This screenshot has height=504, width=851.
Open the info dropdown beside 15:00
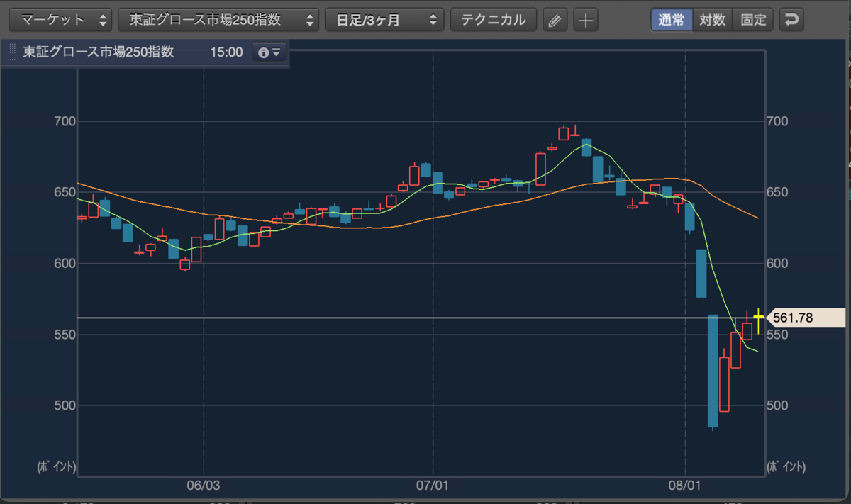[x=269, y=52]
